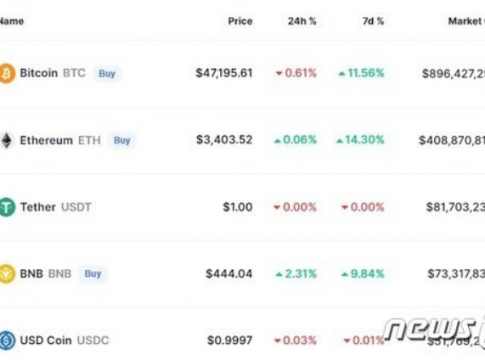Viewport: 485px width, 360px height.
Task: Open the USD Coin USDC link
Action: [64, 340]
